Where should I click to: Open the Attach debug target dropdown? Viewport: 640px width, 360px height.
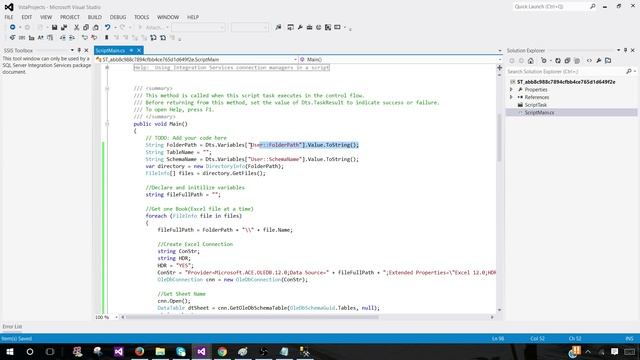point(167,27)
